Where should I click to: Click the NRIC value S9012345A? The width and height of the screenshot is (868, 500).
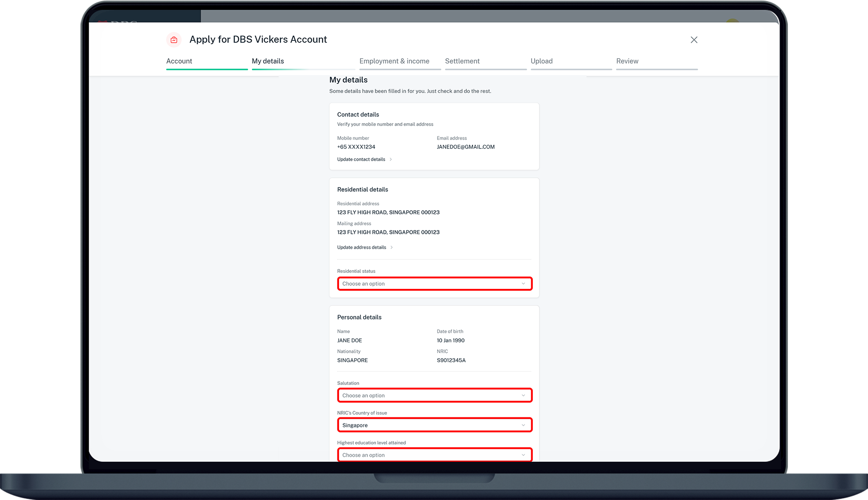451,360
